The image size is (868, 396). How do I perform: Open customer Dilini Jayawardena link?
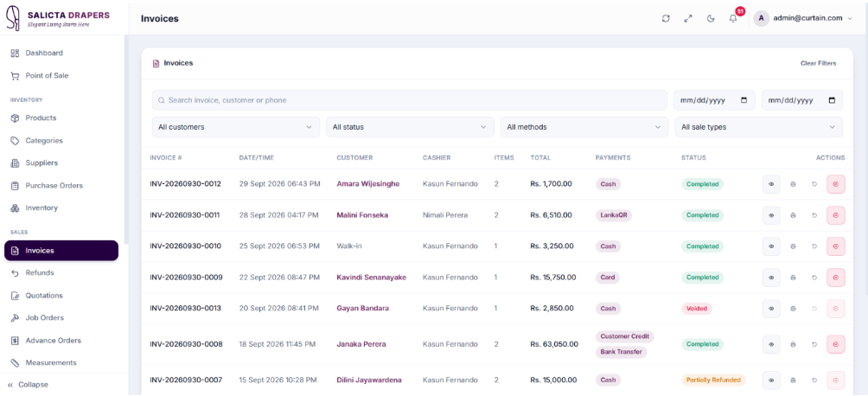(369, 380)
